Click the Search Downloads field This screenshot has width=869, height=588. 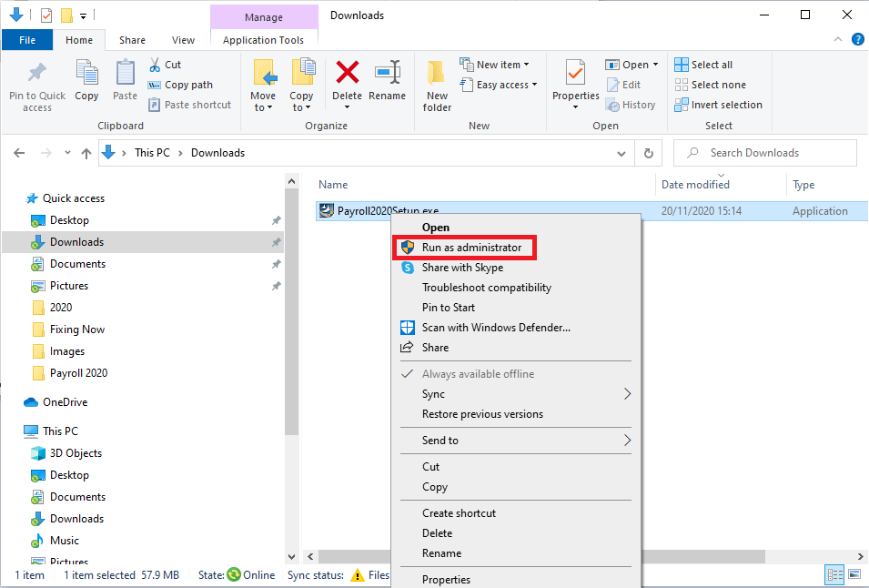(x=764, y=153)
